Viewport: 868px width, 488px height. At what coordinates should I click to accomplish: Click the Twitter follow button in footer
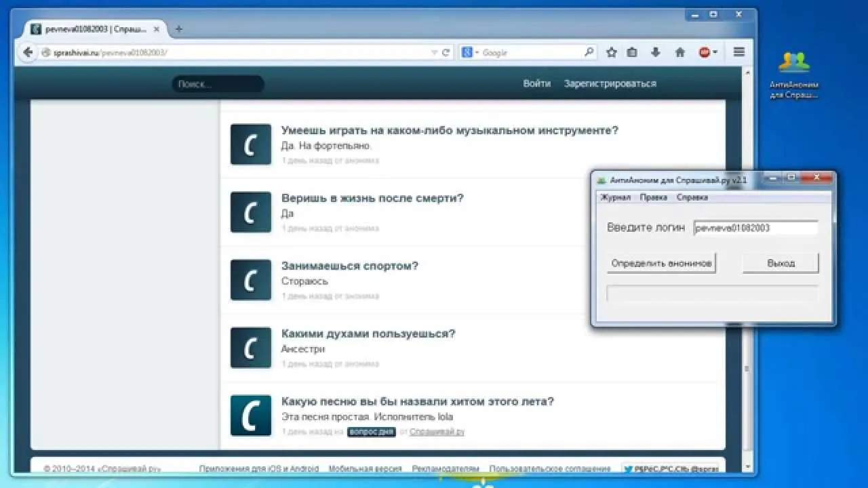click(x=670, y=468)
